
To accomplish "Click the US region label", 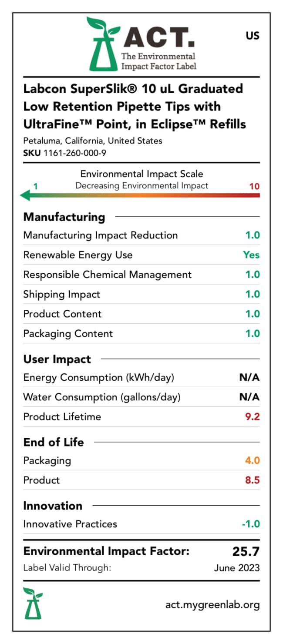I will [253, 36].
